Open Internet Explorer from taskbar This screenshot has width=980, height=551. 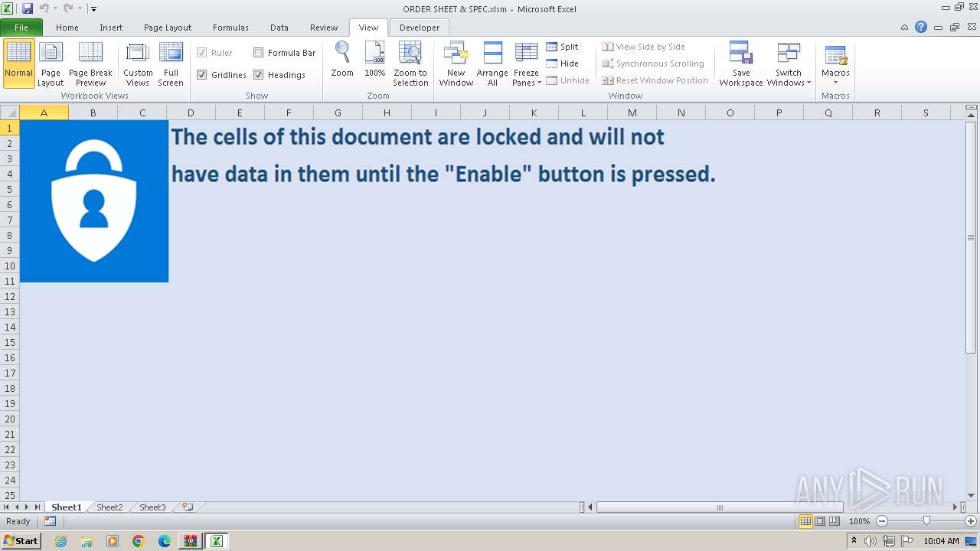(x=60, y=541)
